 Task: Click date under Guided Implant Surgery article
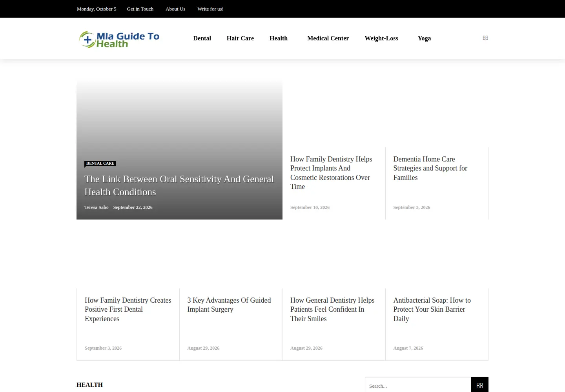click(x=203, y=348)
